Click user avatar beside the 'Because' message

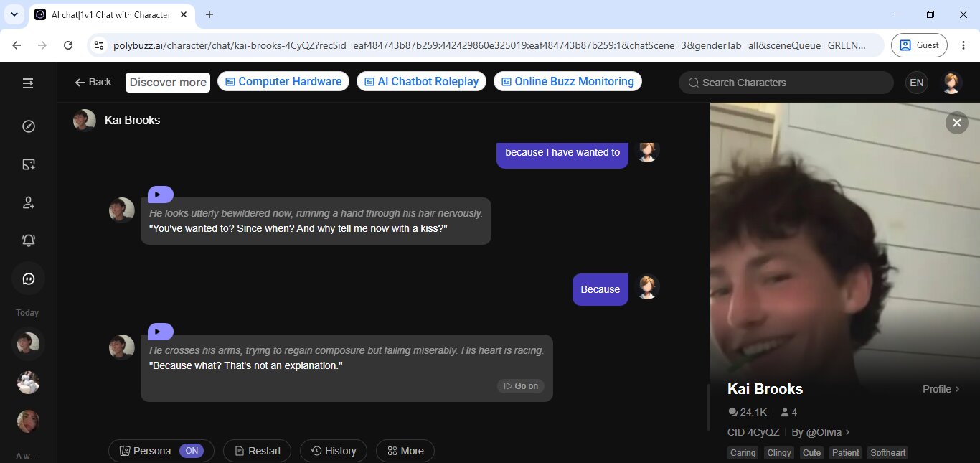647,287
